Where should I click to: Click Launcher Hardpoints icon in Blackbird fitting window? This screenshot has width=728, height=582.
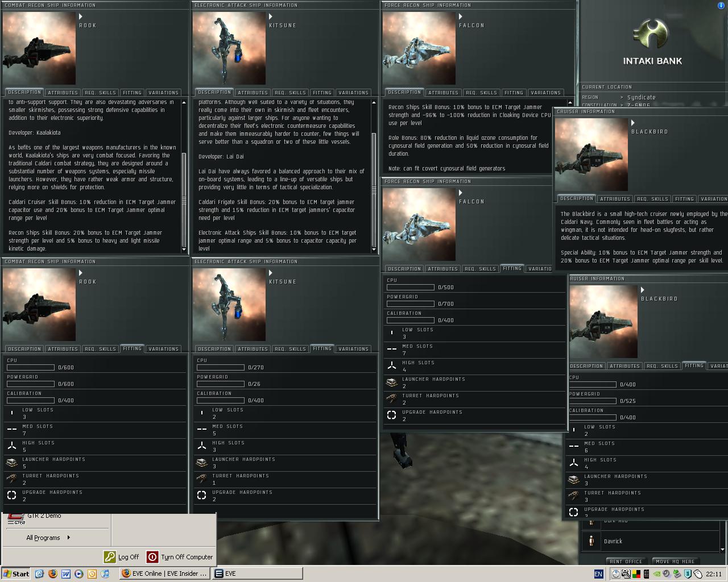pyautogui.click(x=574, y=480)
